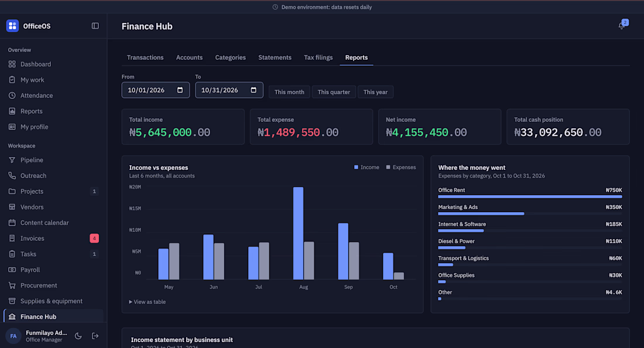This screenshot has width=644, height=348.
Task: Click the Projects folder icon
Action: pos(12,191)
